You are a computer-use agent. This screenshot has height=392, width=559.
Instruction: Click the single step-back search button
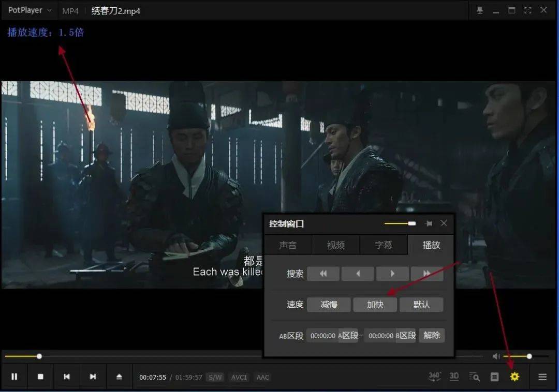358,274
